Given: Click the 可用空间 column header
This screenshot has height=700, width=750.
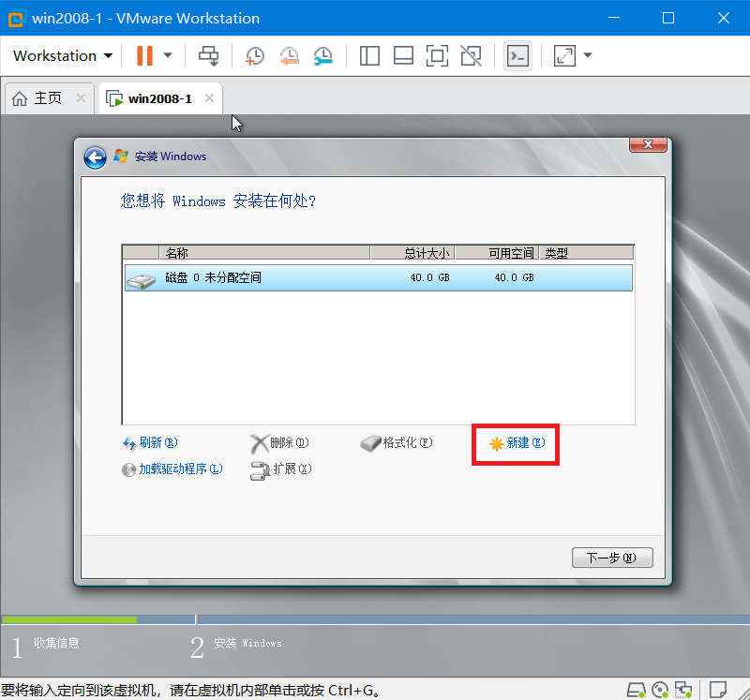Looking at the screenshot, I should [497, 252].
